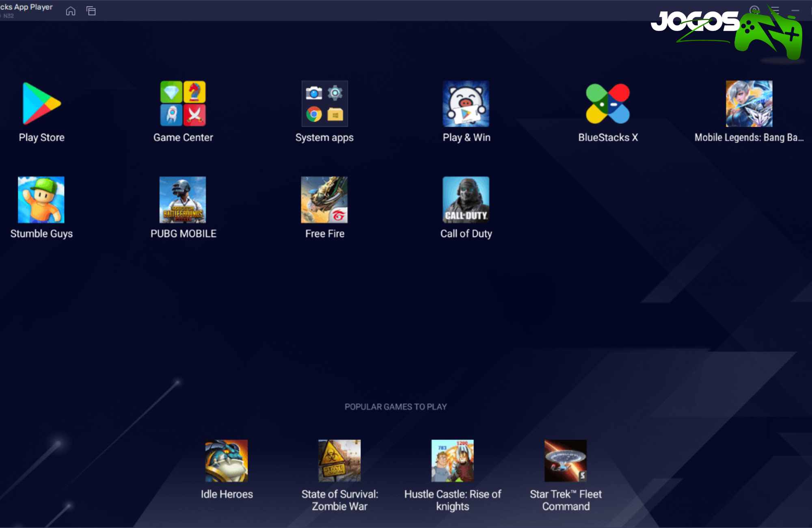Launch Stumble Guys game
812x528 pixels.
click(41, 199)
